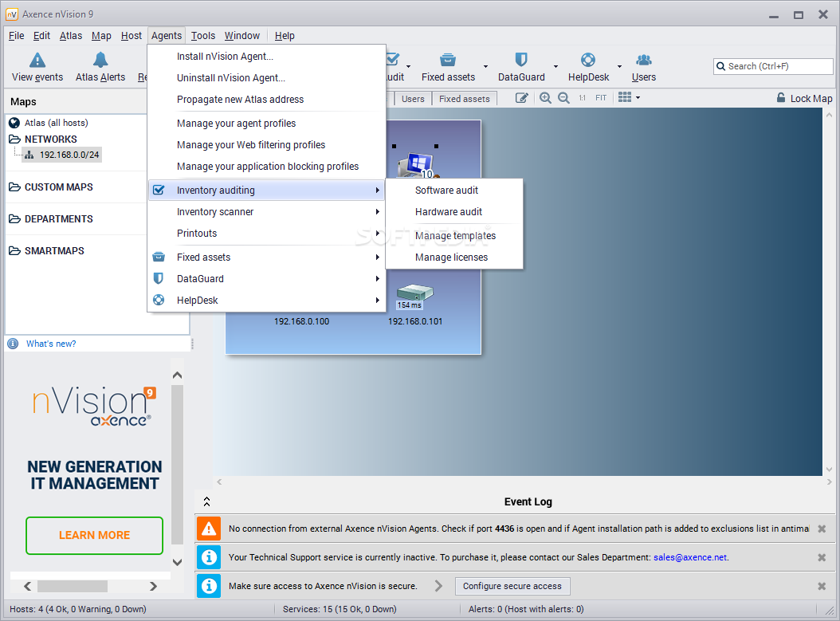The height and width of the screenshot is (621, 840).
Task: Open the HelpDesk lifebuoy toolbar icon
Action: click(587, 60)
